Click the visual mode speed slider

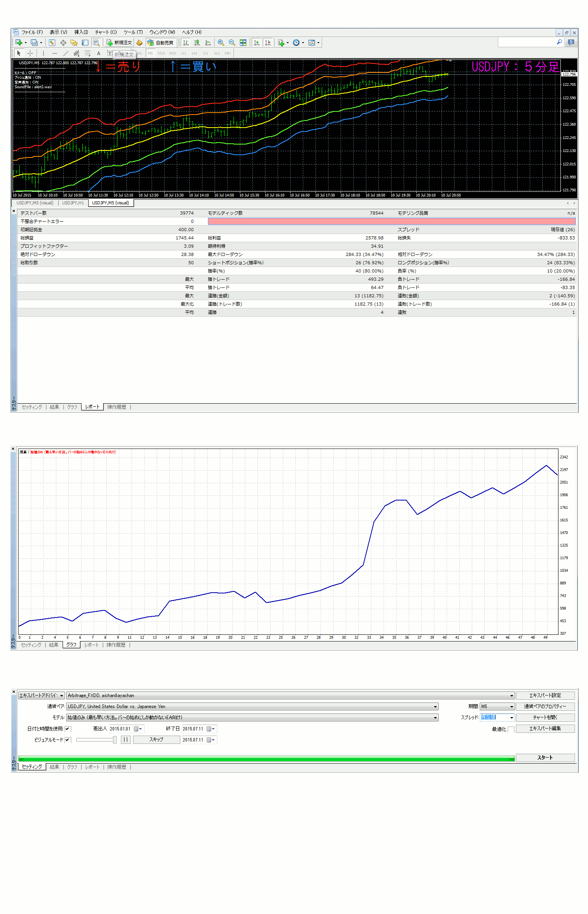114,740
